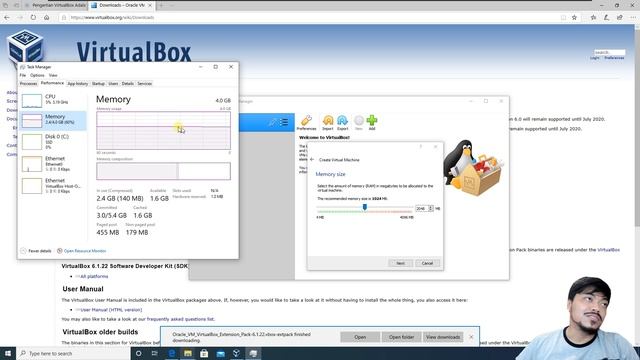
Task: Collapse Task Manager with Fewer details
Action: coord(36,251)
